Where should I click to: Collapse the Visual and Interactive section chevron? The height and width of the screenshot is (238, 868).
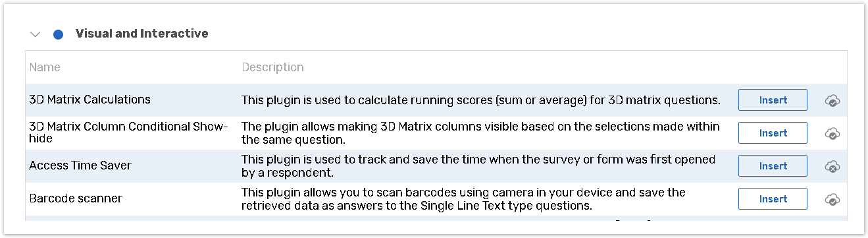36,34
